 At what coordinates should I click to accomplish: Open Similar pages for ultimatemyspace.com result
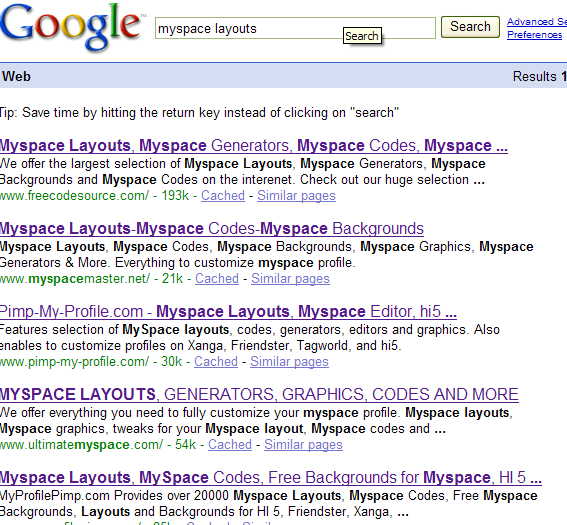point(303,444)
